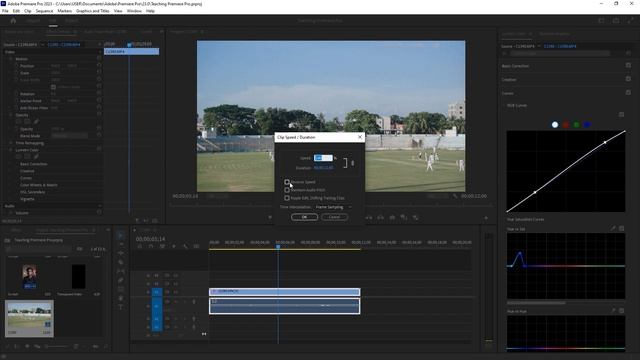
Task: Check Ripple Edit, Shifting Trailing Clips
Action: click(x=287, y=198)
